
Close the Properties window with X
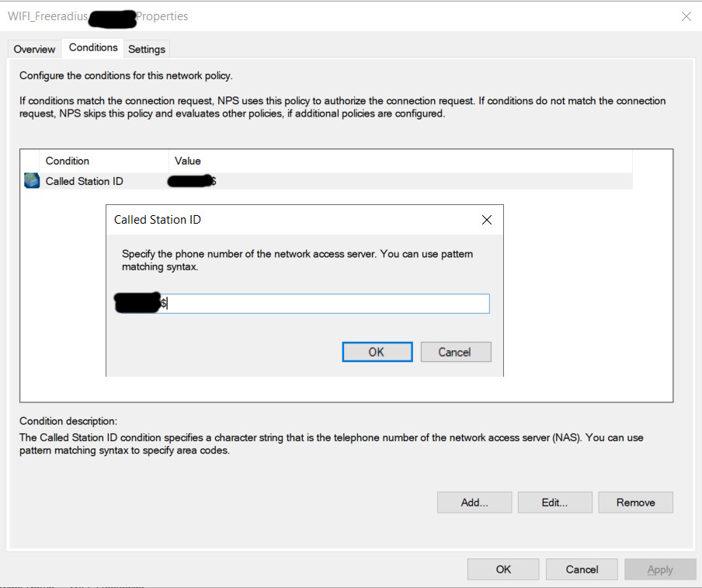tap(686, 16)
